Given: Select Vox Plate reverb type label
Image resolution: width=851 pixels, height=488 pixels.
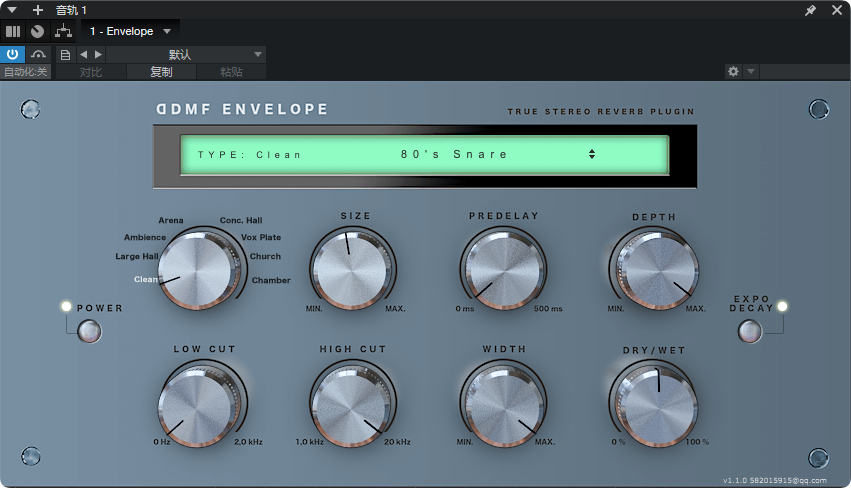Looking at the screenshot, I should click(x=261, y=237).
